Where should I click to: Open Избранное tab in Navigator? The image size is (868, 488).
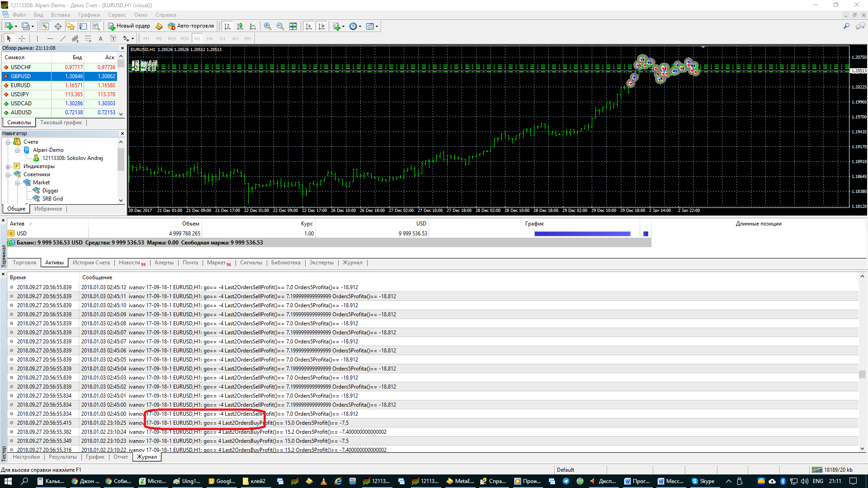click(48, 209)
